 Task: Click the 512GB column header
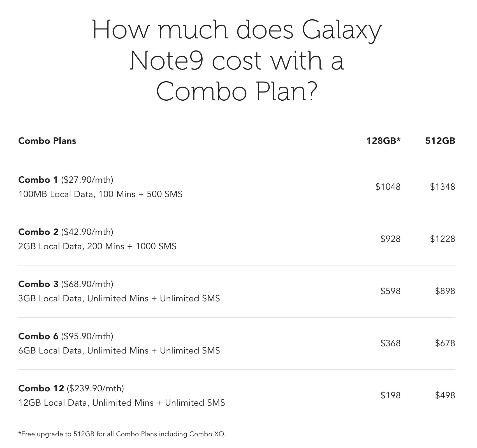[440, 141]
